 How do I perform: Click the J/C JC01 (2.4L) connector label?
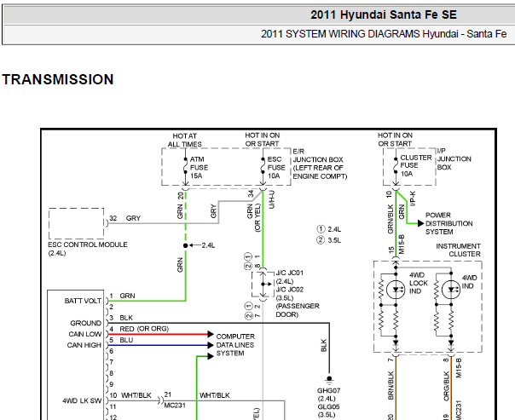point(289,277)
